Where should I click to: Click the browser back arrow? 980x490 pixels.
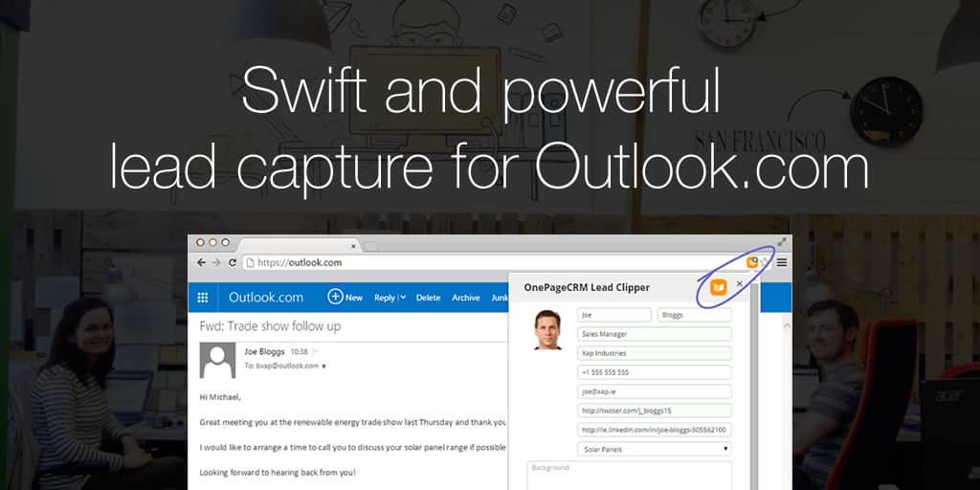[x=201, y=262]
